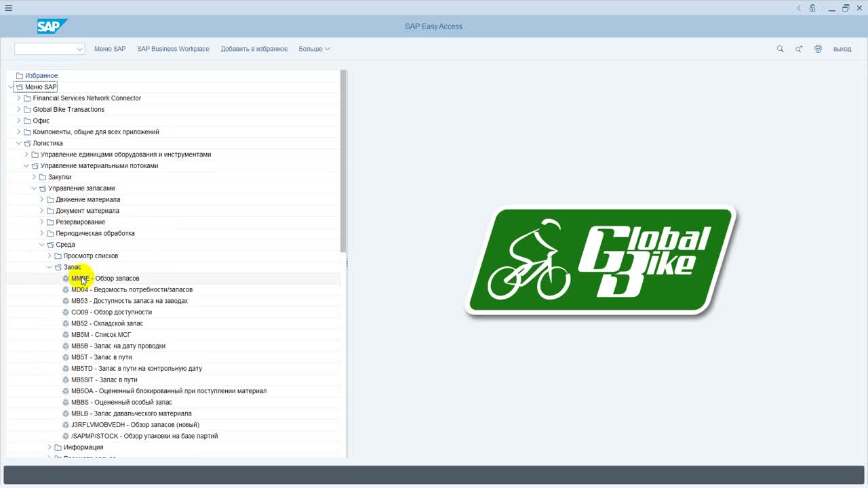
Task: Click the transaction icon beside MB5SIT
Action: coord(66,380)
